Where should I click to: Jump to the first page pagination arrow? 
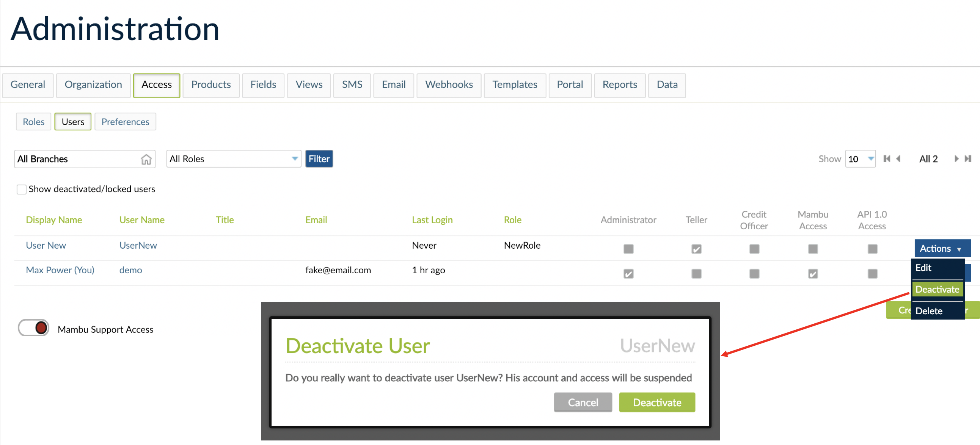[886, 159]
